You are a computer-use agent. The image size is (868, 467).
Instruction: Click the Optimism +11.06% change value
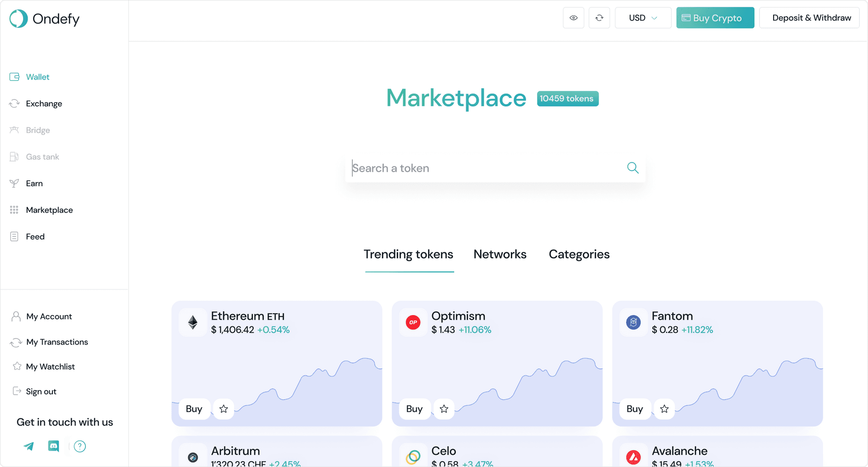pyautogui.click(x=475, y=330)
